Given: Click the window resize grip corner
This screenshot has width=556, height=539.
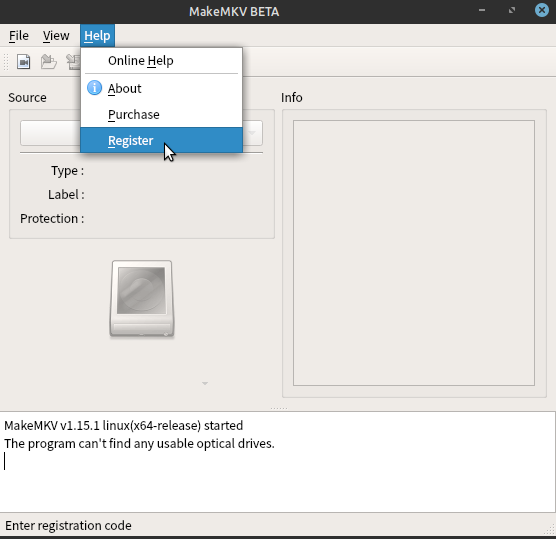Looking at the screenshot, I should (550, 530).
